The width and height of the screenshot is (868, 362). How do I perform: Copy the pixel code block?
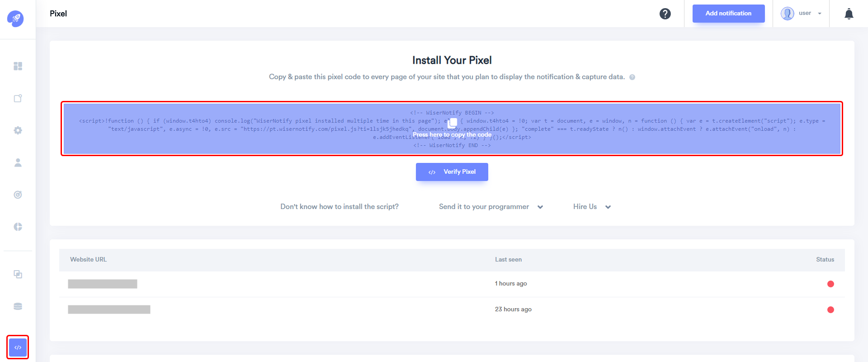tap(452, 129)
